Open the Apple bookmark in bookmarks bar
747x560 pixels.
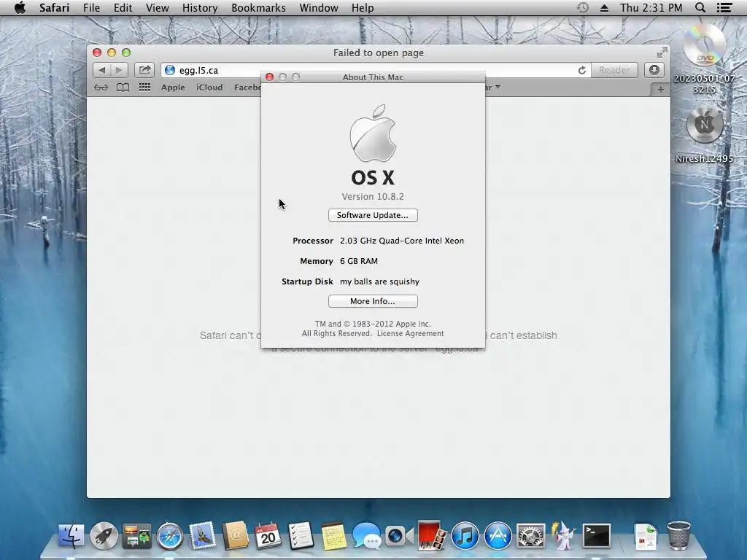[173, 87]
